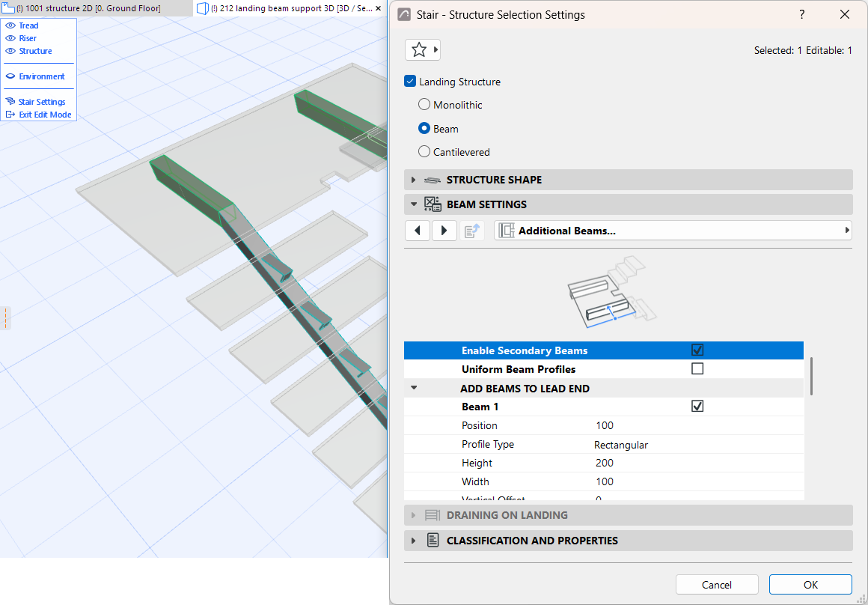The width and height of the screenshot is (868, 605).
Task: Edit beam Height value 200
Action: point(605,463)
